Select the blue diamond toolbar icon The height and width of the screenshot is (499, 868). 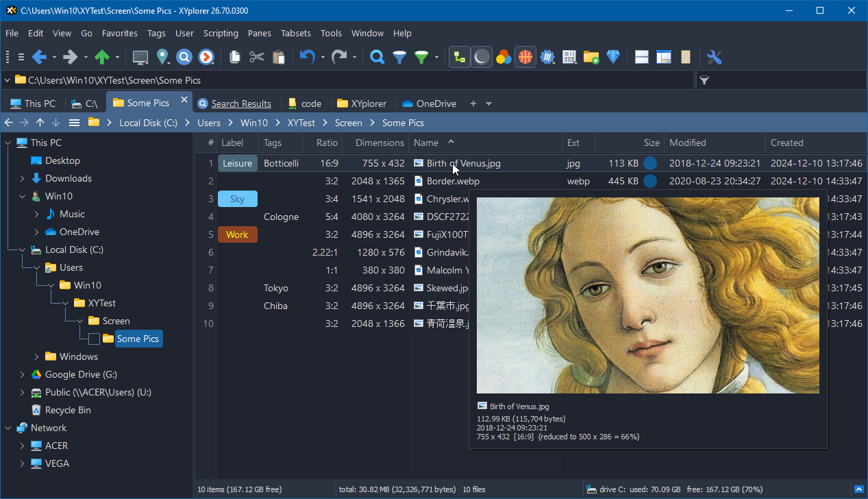[613, 57]
